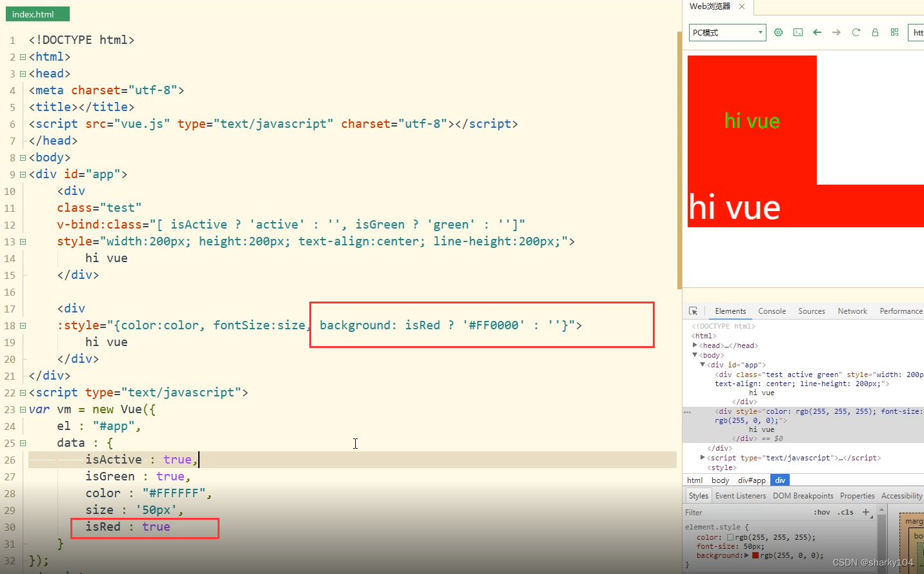Screen dimensions: 924x574
Task: Expand background shorthand triangle in Styles
Action: click(x=746, y=555)
